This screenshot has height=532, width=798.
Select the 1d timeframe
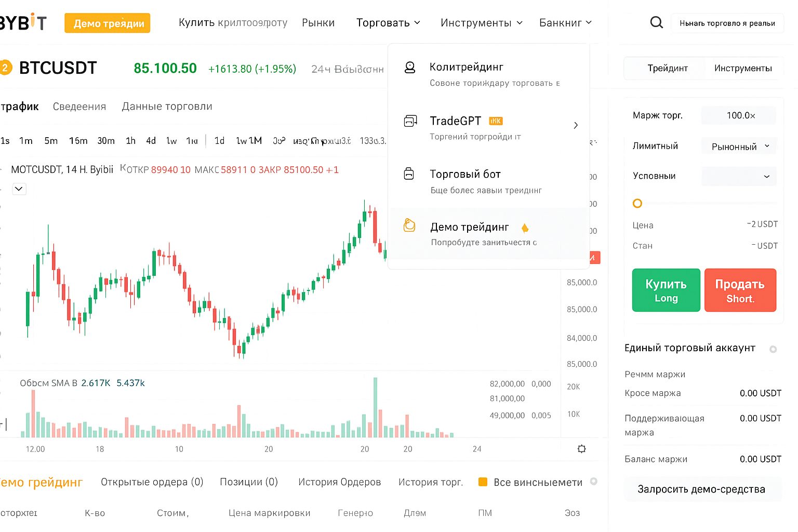coord(219,141)
